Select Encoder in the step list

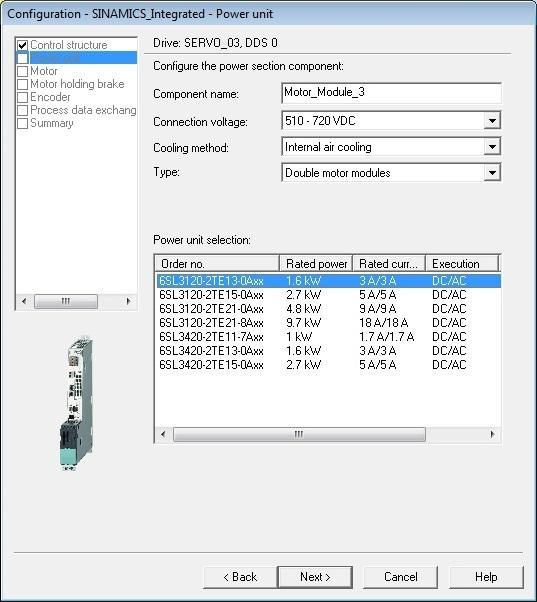pos(50,97)
